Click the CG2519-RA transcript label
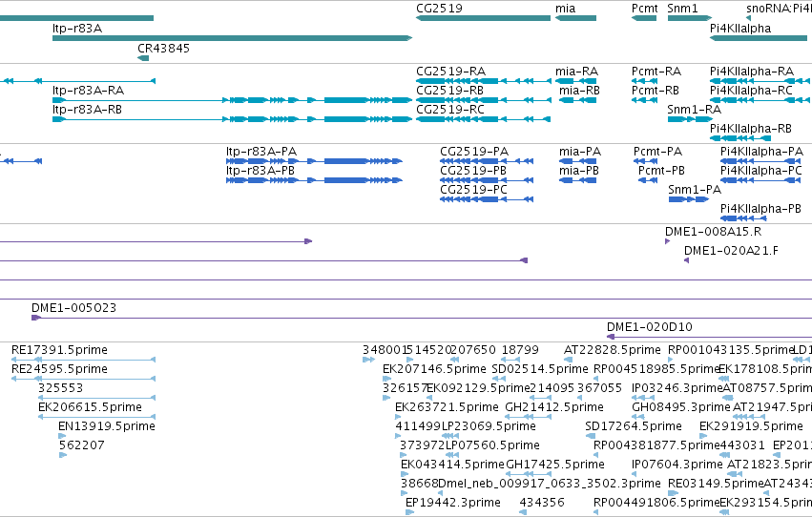Viewport: 812px width, 517px height. point(450,71)
